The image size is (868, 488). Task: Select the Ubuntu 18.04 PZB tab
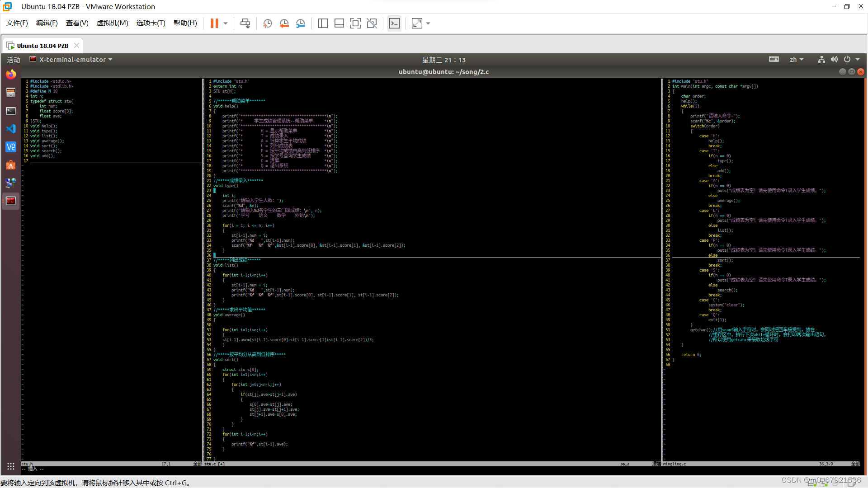(x=42, y=46)
